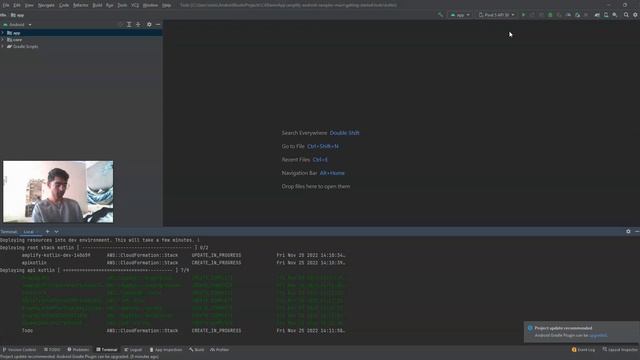Open the terminal sessions dropdown arrow

(56, 231)
